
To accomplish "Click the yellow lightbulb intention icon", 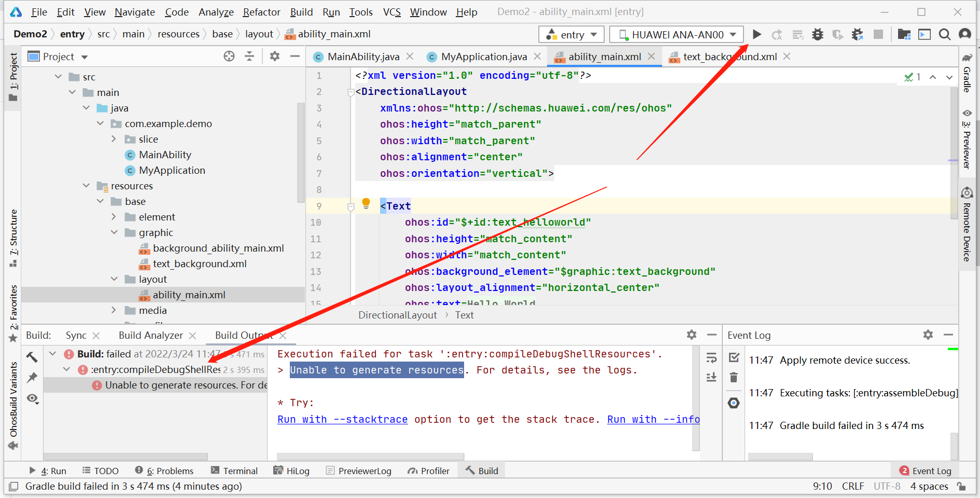I will pyautogui.click(x=366, y=203).
